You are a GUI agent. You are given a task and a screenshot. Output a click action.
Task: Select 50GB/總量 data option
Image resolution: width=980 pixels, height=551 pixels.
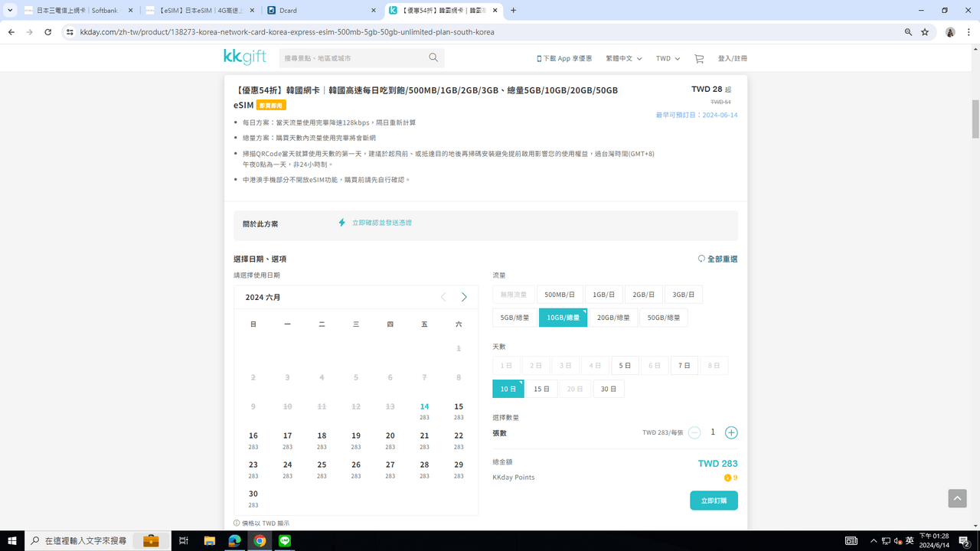click(664, 318)
